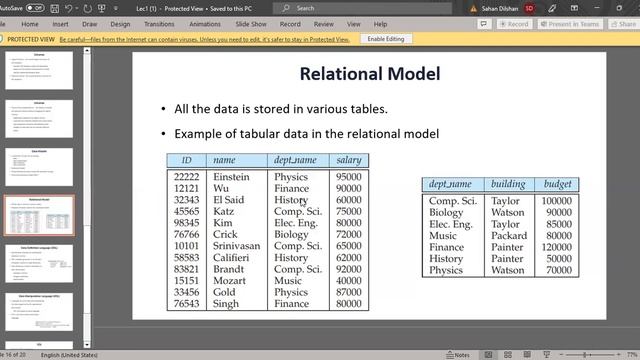The height and width of the screenshot is (360, 640).
Task: Click the thumbnail panel scroll-down arrow
Action: click(87, 345)
